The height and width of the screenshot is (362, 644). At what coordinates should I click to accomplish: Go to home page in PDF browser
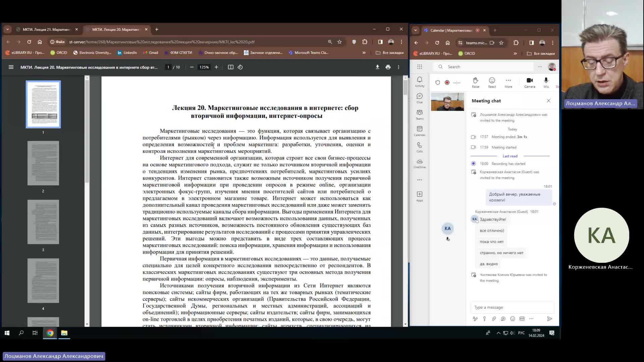tap(40, 42)
